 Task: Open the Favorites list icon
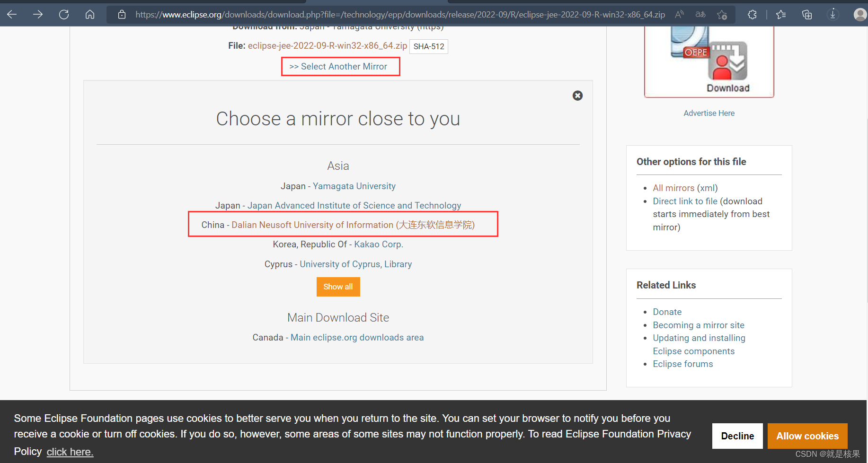coord(781,15)
